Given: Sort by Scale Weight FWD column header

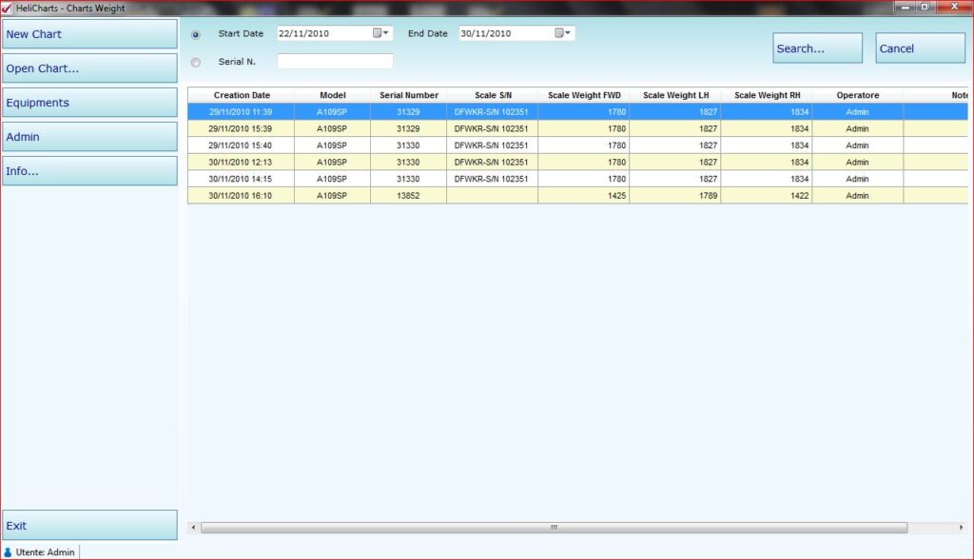Looking at the screenshot, I should pyautogui.click(x=584, y=95).
